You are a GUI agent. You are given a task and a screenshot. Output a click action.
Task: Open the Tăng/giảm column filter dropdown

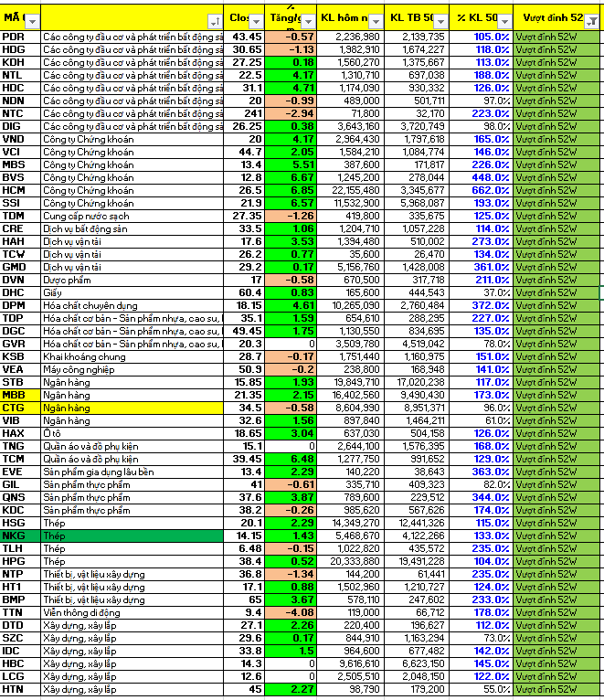(x=307, y=20)
